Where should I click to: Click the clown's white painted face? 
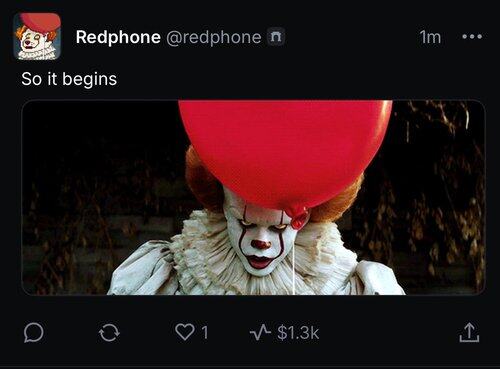point(260,238)
